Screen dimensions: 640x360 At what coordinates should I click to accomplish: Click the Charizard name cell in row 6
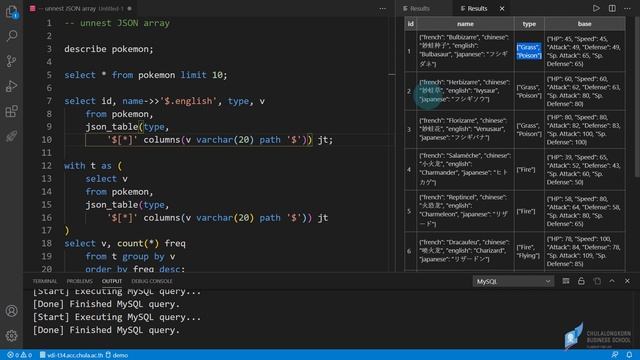click(x=465, y=251)
